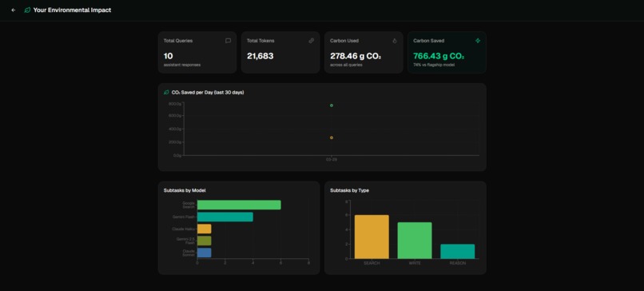The height and width of the screenshot is (291, 644).
Task: Click the Gemini Flash axis label
Action: pyautogui.click(x=184, y=217)
